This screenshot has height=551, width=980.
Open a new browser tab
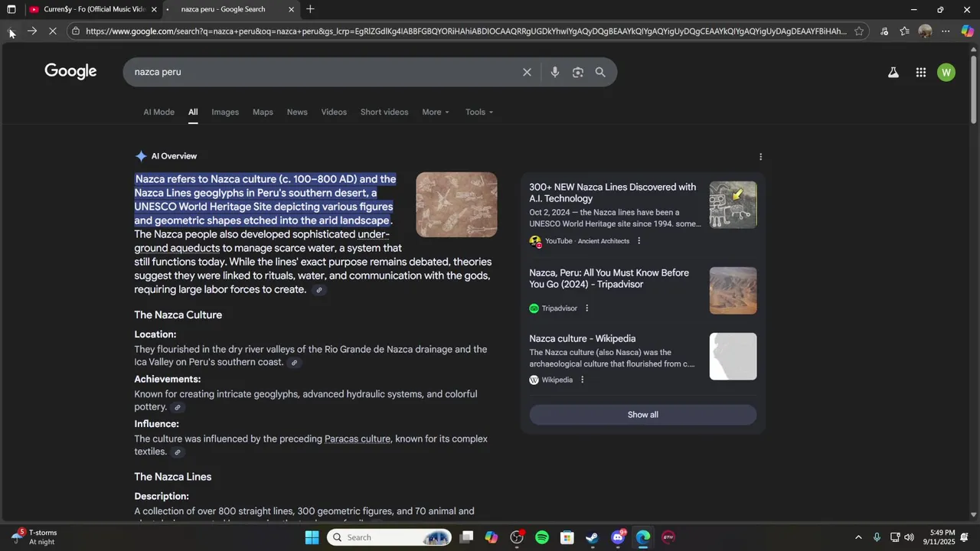pyautogui.click(x=310, y=9)
